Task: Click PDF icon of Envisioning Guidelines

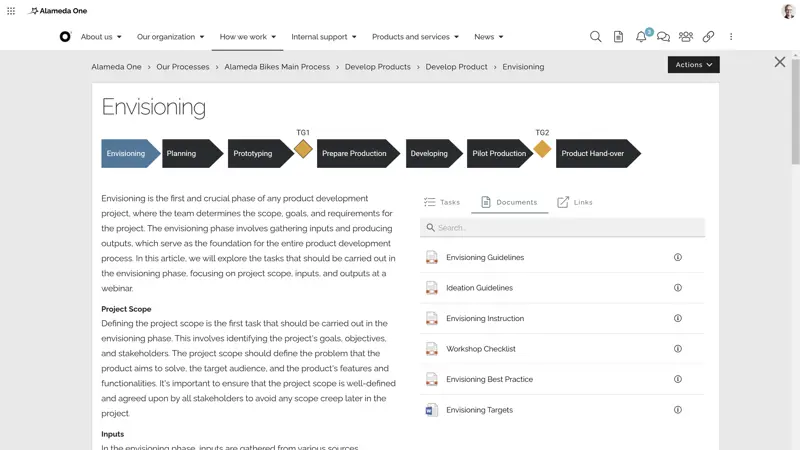Action: coord(432,257)
